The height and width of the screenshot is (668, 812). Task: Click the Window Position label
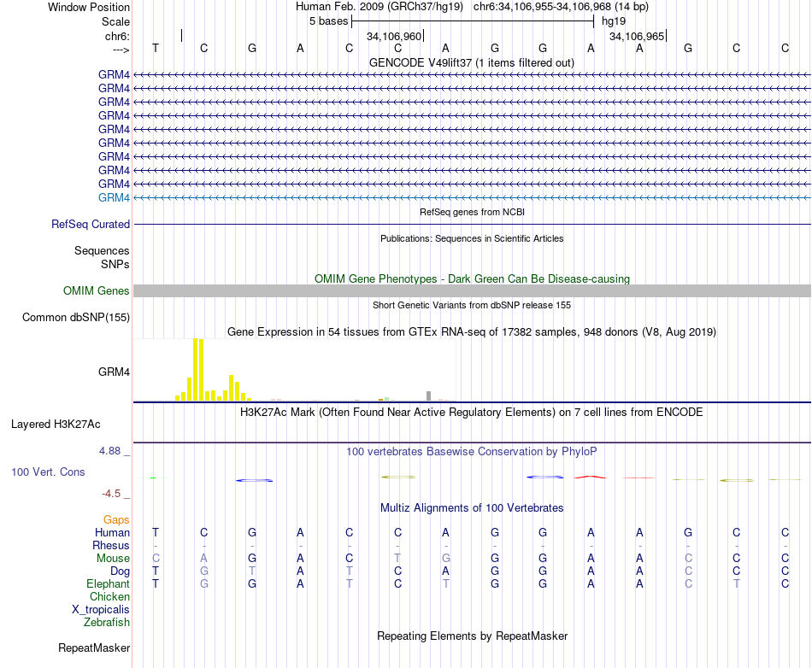(89, 7)
